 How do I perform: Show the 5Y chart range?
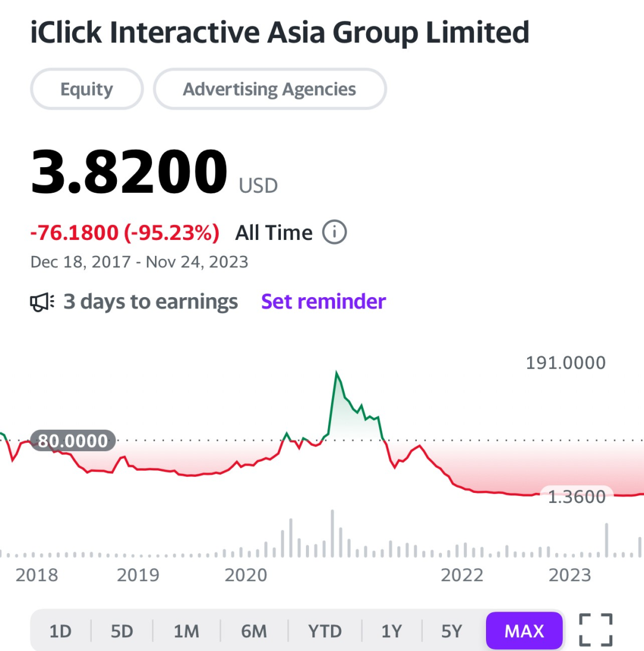[x=451, y=631]
